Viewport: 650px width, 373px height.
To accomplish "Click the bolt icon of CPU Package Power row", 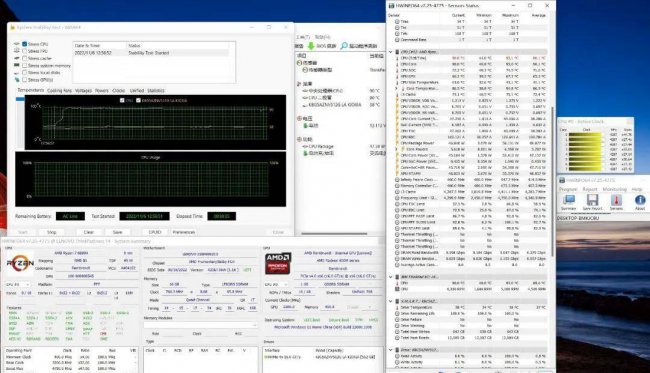I will pyautogui.click(x=397, y=143).
